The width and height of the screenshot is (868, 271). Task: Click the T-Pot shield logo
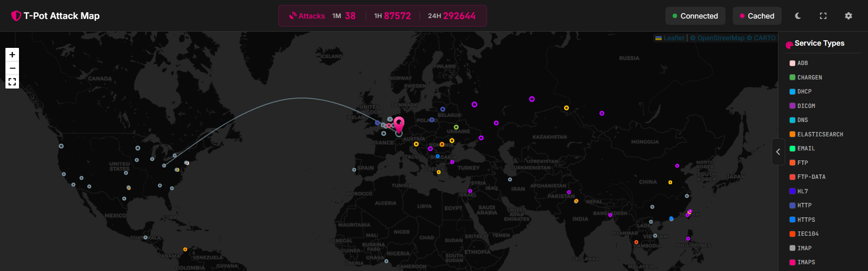click(16, 16)
